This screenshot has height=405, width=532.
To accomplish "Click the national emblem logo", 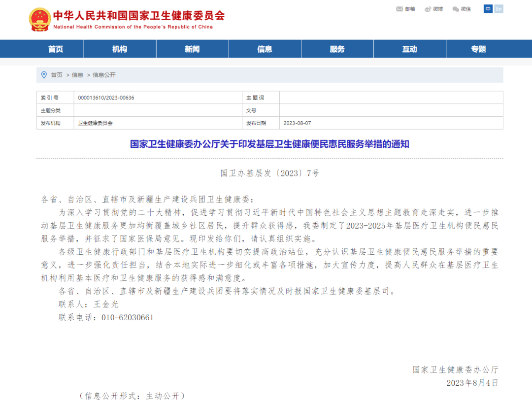I will coord(40,20).
